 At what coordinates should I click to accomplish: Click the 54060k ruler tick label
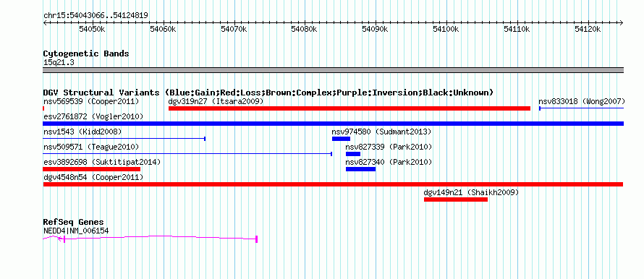pos(164,29)
